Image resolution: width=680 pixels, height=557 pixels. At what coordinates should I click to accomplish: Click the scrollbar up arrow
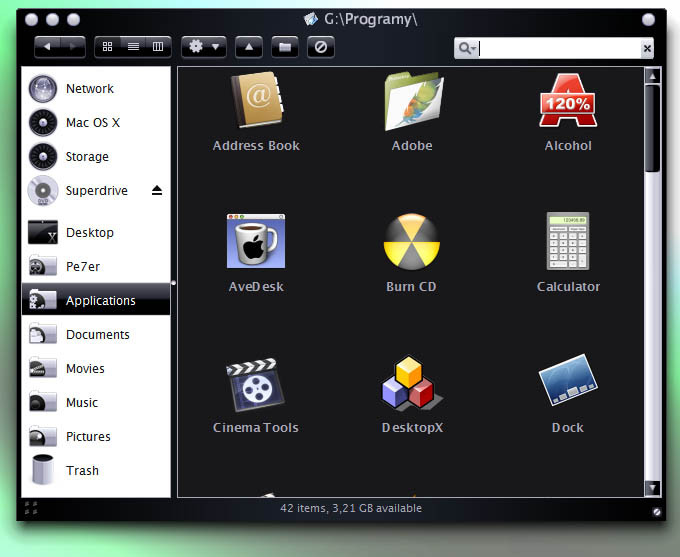tap(653, 76)
